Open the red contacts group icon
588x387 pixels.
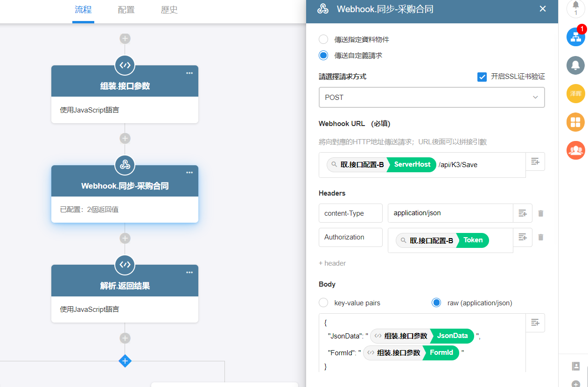pos(575,150)
